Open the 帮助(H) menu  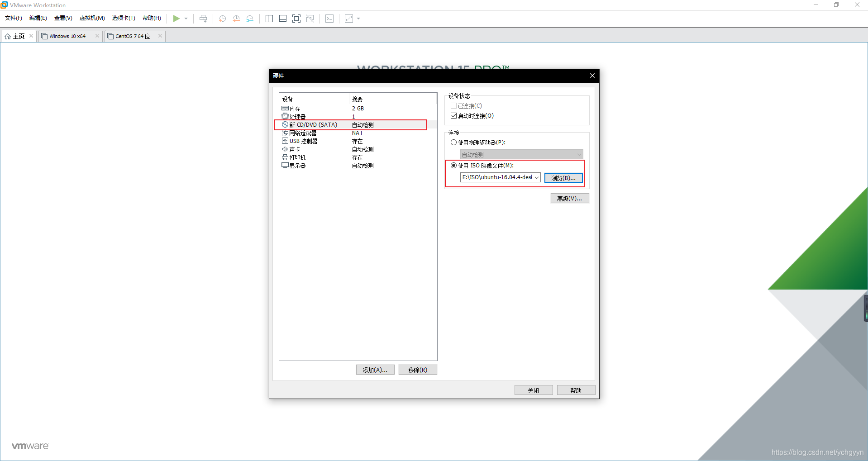(152, 18)
